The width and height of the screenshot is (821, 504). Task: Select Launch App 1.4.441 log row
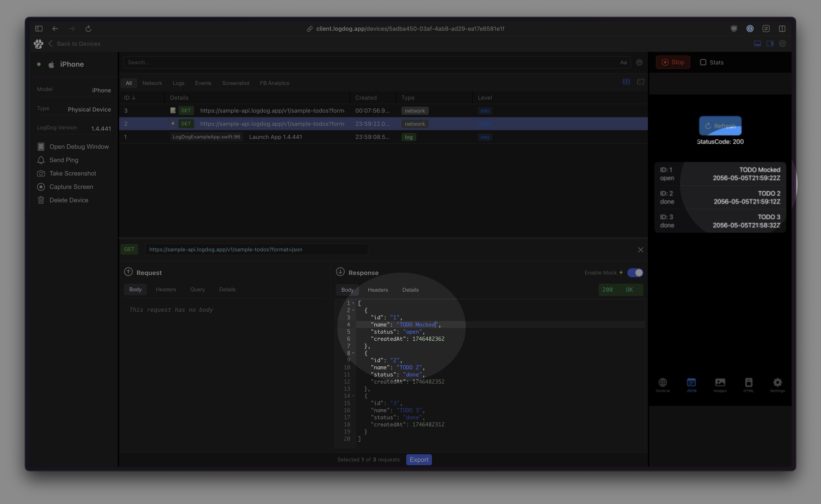[x=383, y=137]
